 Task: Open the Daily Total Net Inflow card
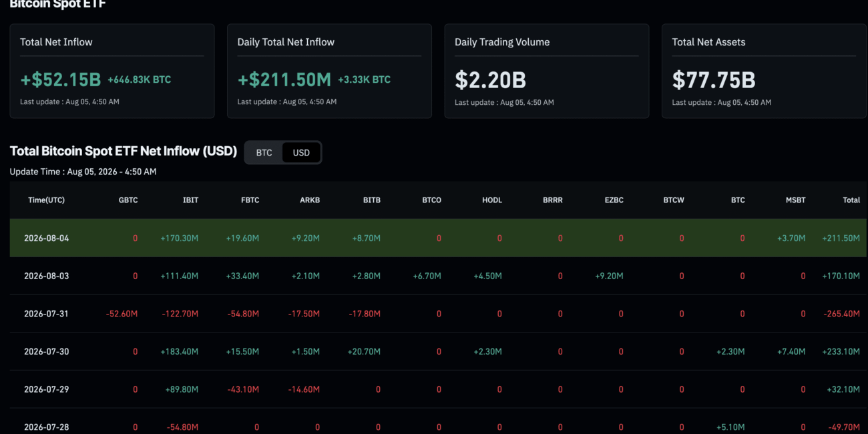point(329,71)
